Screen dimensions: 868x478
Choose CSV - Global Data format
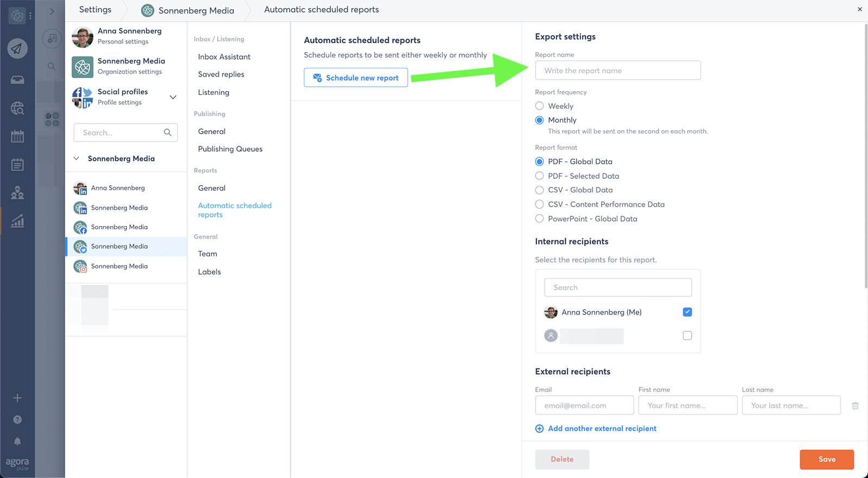pos(539,190)
